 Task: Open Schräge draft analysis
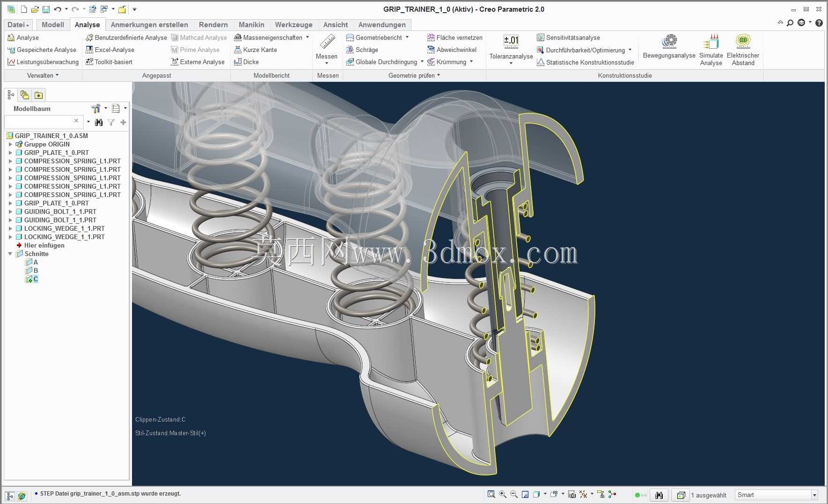362,50
